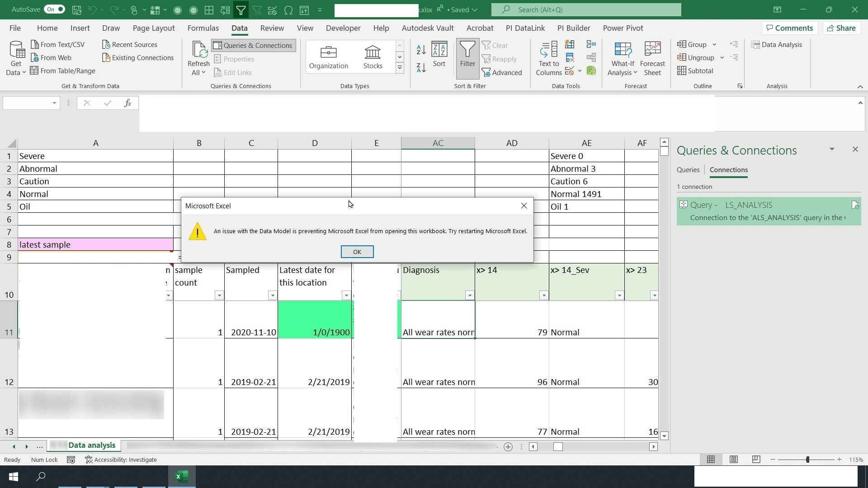Click Sort A to Z ascending icon
The height and width of the screenshot is (488, 868).
click(x=421, y=50)
